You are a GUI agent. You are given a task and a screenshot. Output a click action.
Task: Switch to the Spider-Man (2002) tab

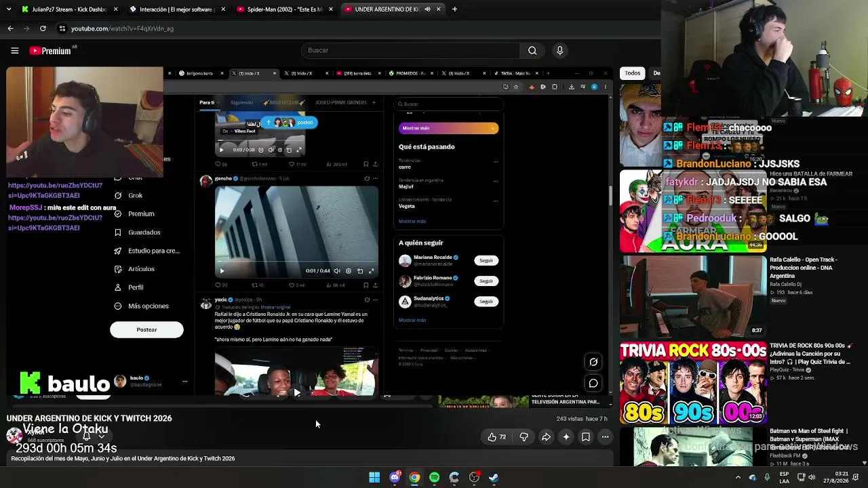284,9
